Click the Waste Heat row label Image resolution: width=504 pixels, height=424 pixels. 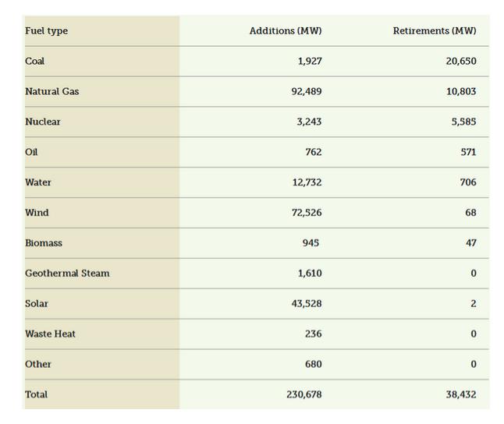(50, 334)
